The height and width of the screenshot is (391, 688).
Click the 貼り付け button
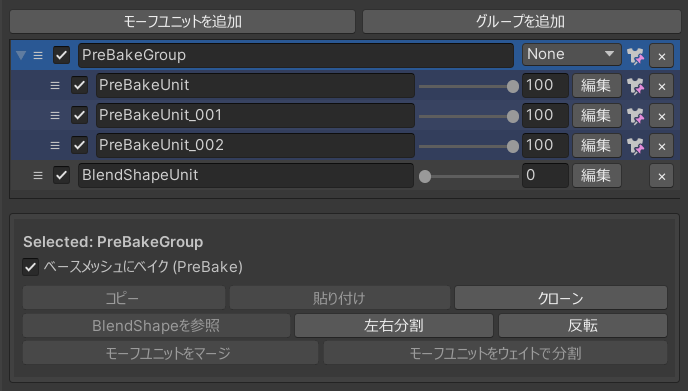(x=340, y=298)
